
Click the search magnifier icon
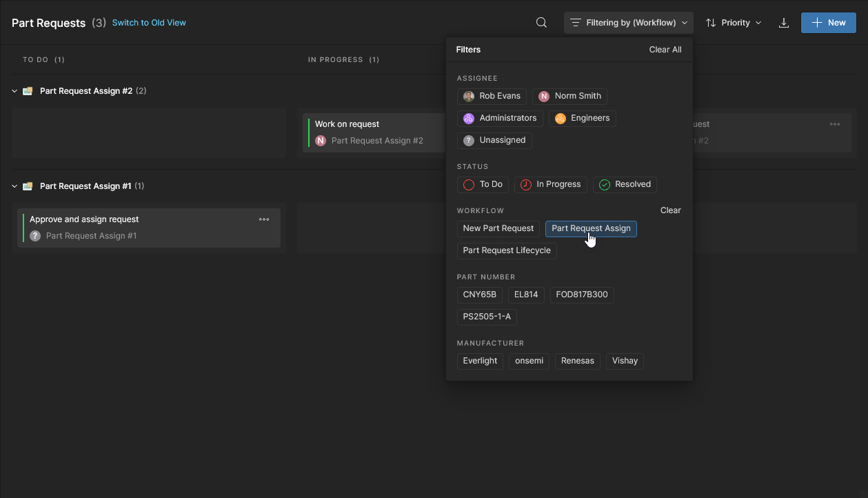click(541, 23)
